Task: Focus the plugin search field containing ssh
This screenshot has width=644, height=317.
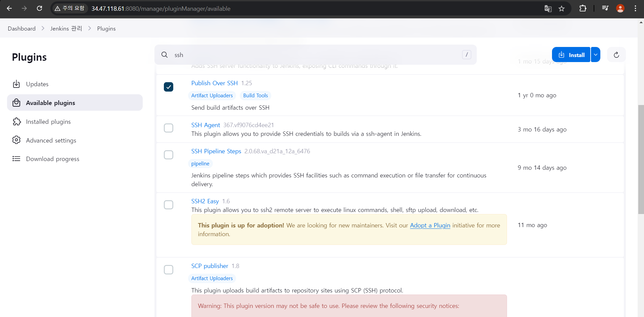Action: click(316, 55)
